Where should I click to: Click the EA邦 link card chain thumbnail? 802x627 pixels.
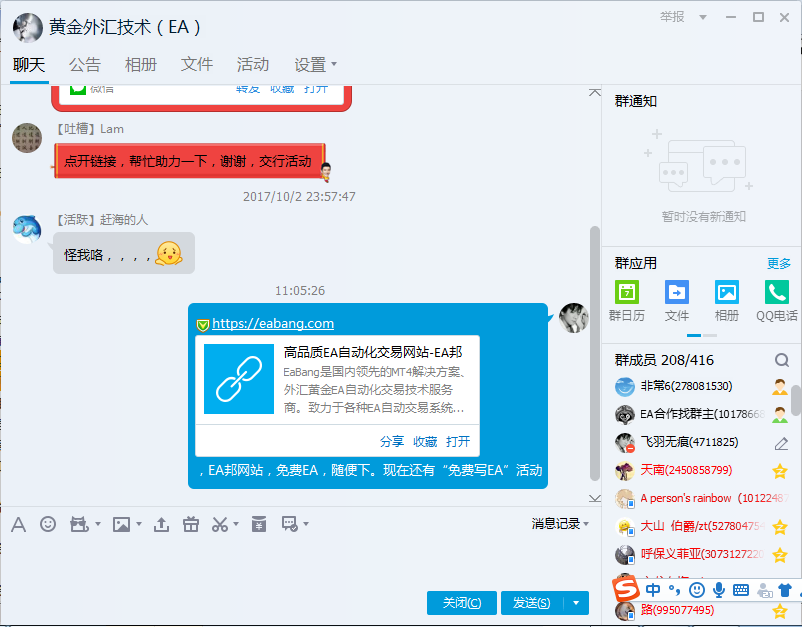click(239, 379)
